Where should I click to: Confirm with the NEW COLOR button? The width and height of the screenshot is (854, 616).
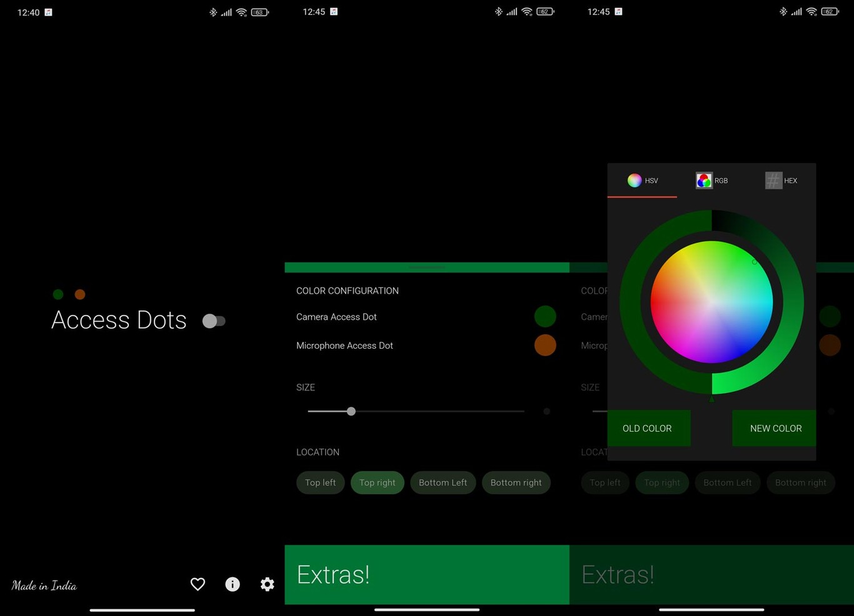[x=775, y=428]
